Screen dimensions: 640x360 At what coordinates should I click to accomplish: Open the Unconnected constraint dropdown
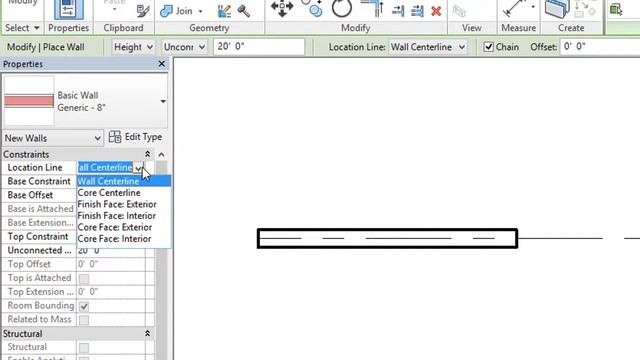coord(184,47)
